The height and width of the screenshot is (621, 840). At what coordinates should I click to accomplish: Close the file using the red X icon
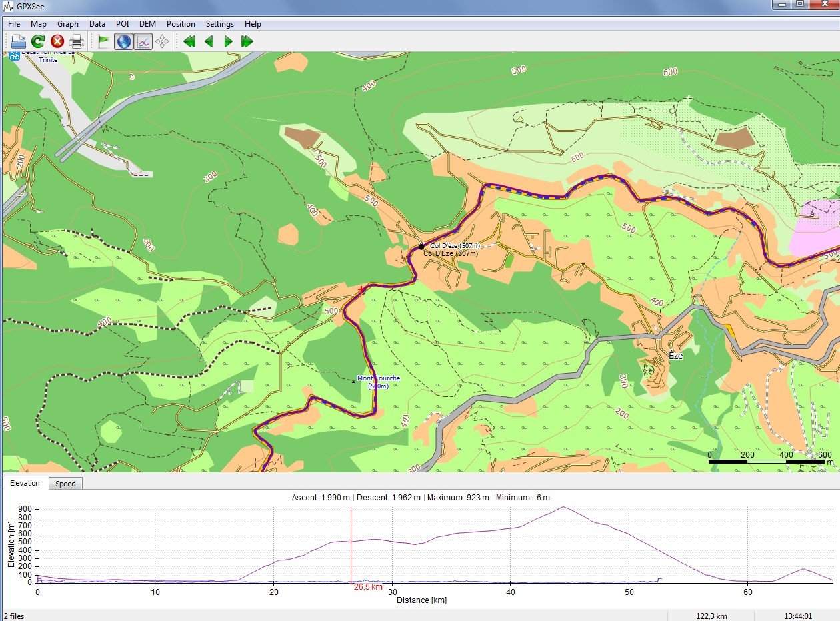tap(57, 41)
